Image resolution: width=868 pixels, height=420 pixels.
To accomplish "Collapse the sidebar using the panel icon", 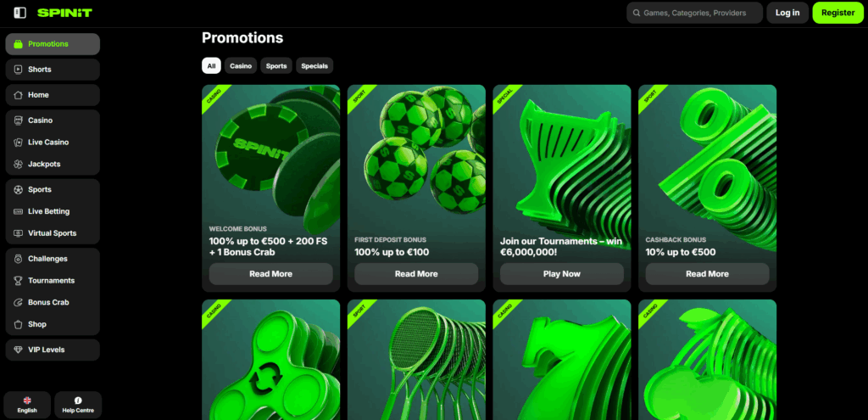I will point(20,13).
